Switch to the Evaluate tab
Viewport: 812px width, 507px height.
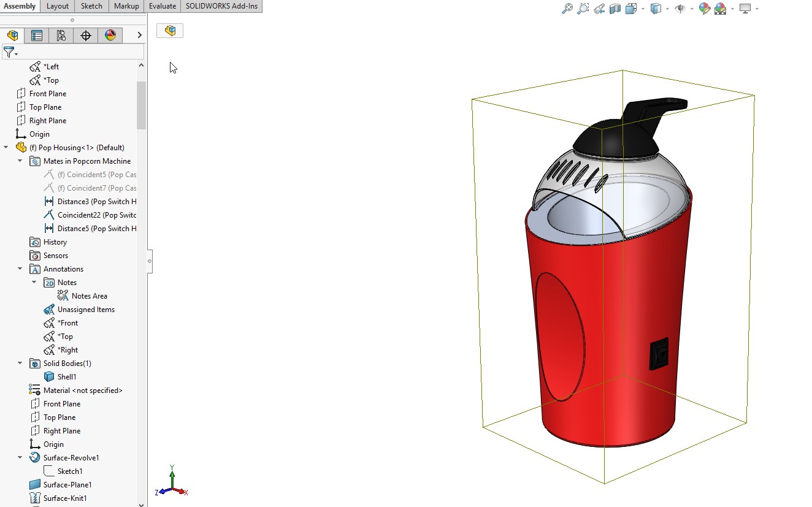162,6
